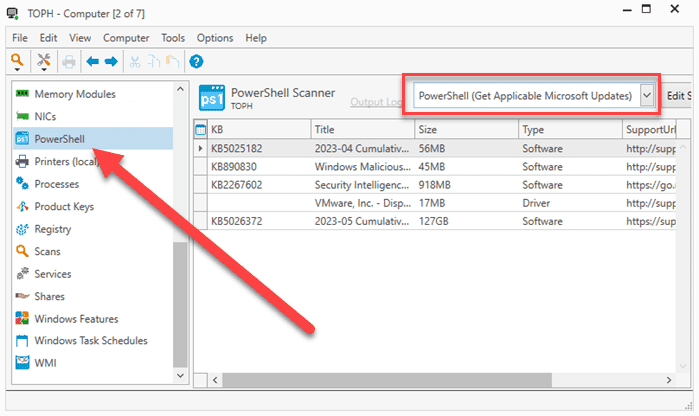Screen dimensions: 699x416
Task: Open the Help menu
Action: [x=256, y=38]
